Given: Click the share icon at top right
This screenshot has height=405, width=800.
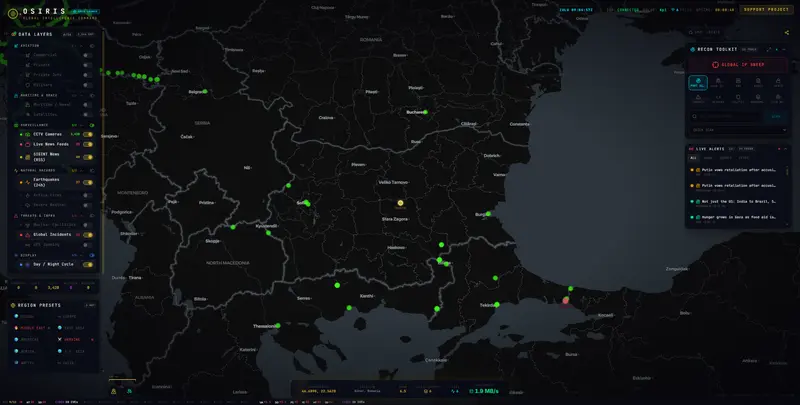Looking at the screenshot, I should point(787,33).
